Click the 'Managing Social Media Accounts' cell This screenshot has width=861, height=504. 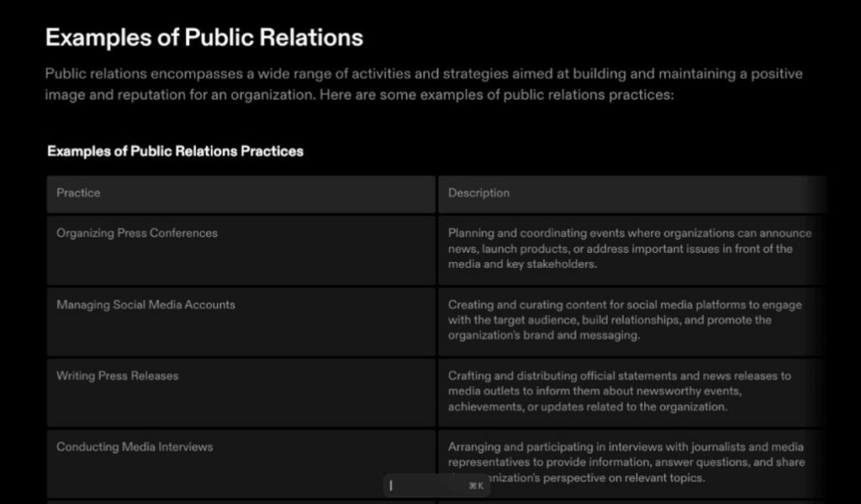click(x=145, y=305)
